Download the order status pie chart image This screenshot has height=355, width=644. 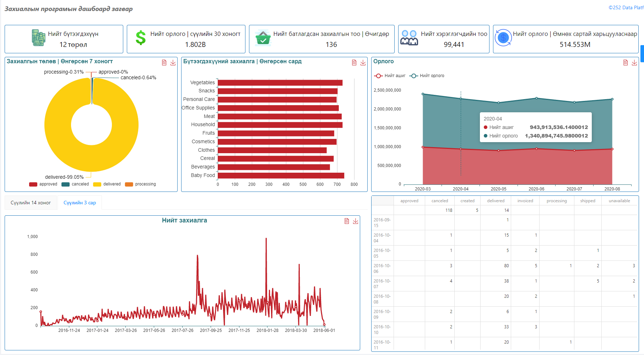point(173,63)
